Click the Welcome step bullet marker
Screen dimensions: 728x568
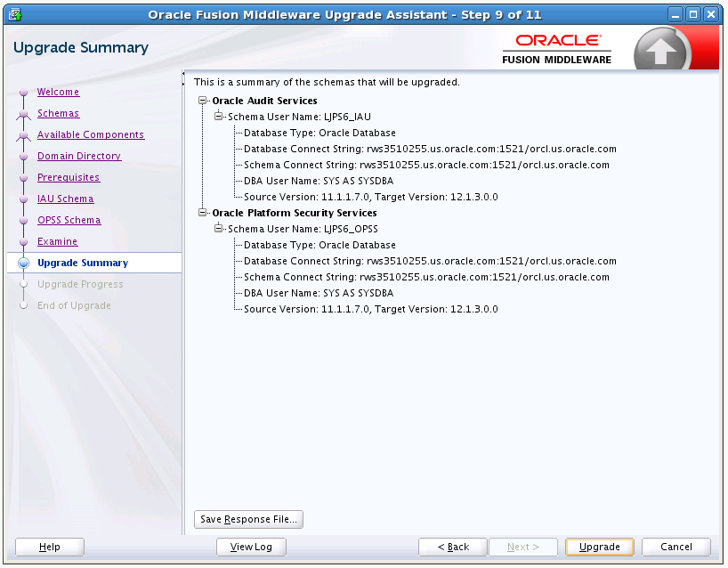tap(23, 93)
